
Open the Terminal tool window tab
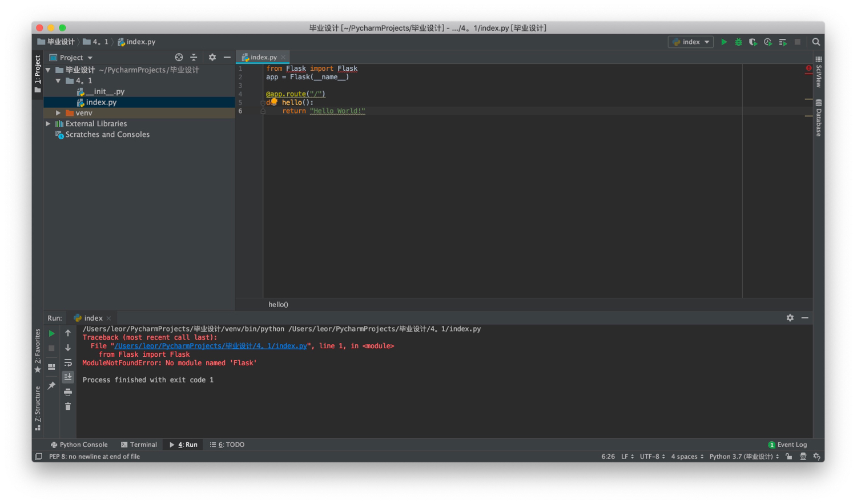pyautogui.click(x=139, y=445)
